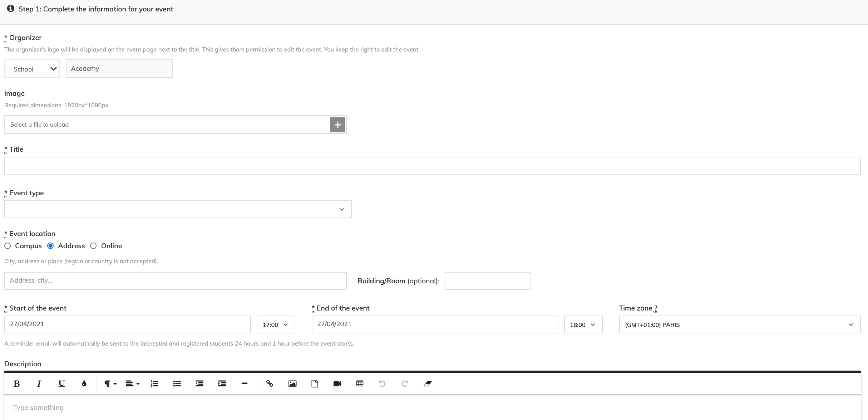Screen dimensions: 868x420
Task: Toggle bold formatting in description editor
Action: 16,384
